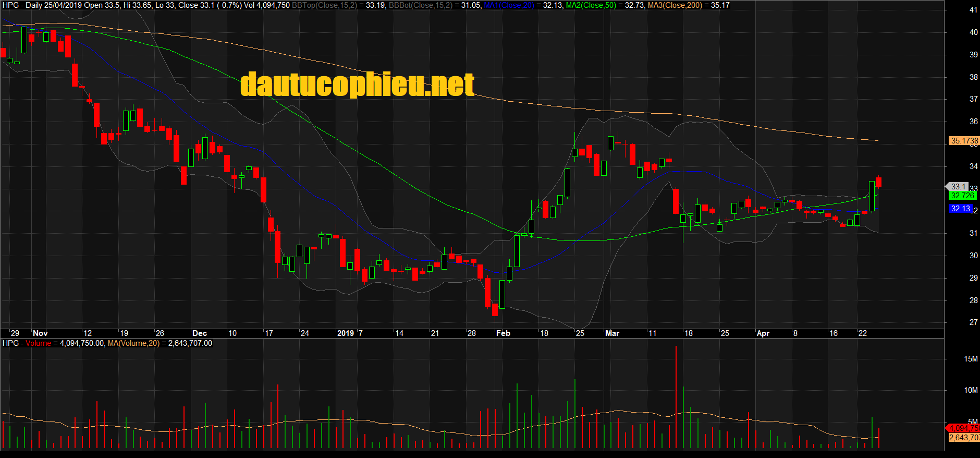Image resolution: width=980 pixels, height=458 pixels.
Task: Select the MA2(Close,50) legend in header
Action: (591, 5)
